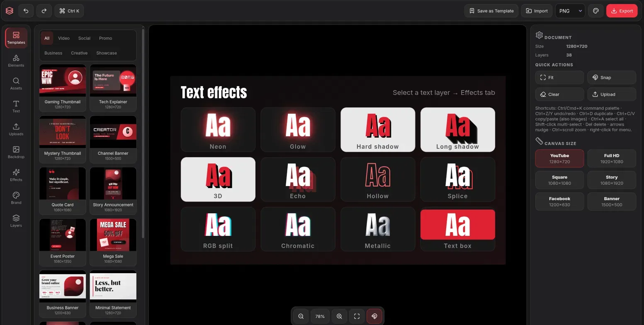This screenshot has height=325, width=644.
Task: Select the Full HD 1920×1080 canvas size
Action: click(x=612, y=158)
